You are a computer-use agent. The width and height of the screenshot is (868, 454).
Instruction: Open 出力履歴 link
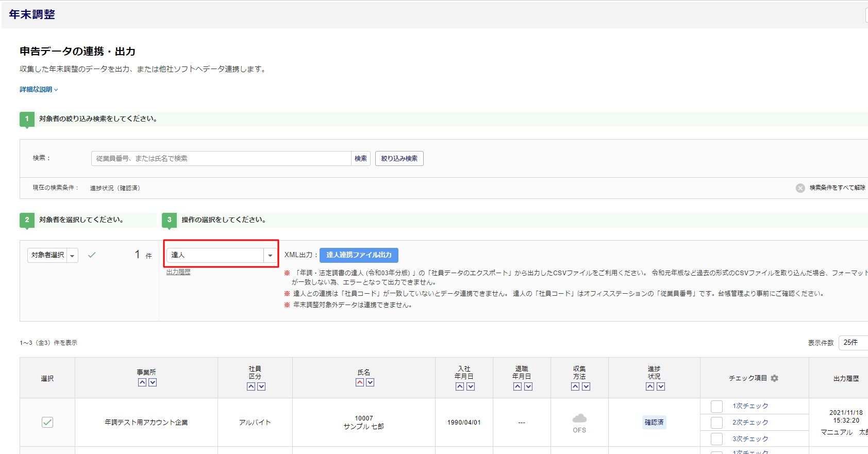point(178,272)
